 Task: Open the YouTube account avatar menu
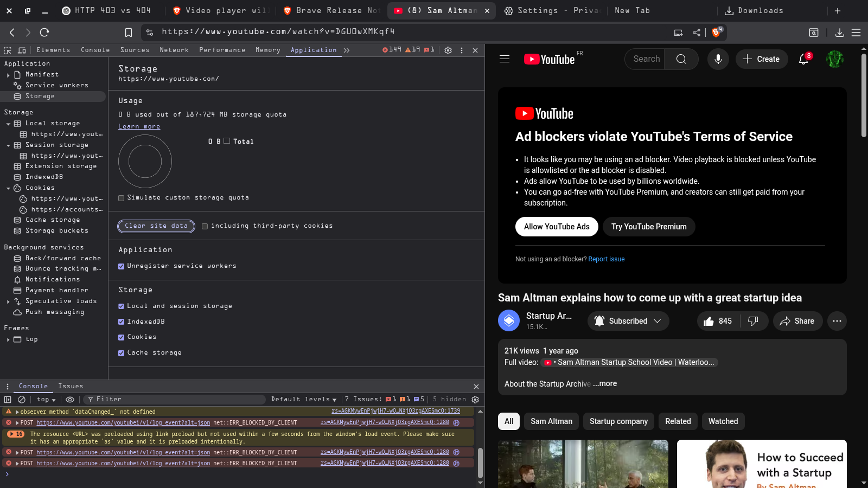coord(835,59)
